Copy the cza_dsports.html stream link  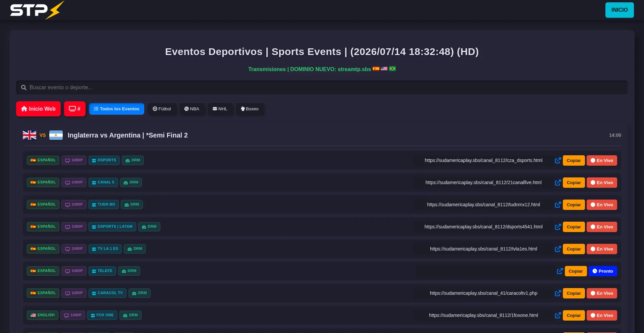[574, 161]
